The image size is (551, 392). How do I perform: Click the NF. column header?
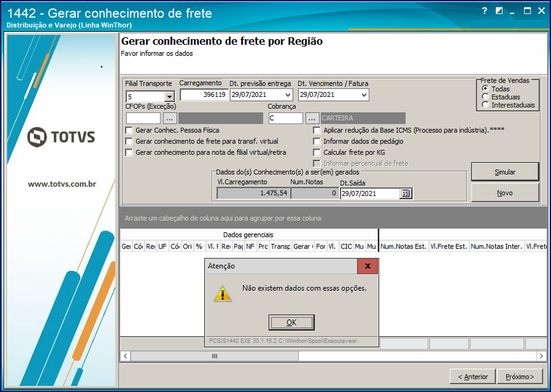click(x=250, y=247)
